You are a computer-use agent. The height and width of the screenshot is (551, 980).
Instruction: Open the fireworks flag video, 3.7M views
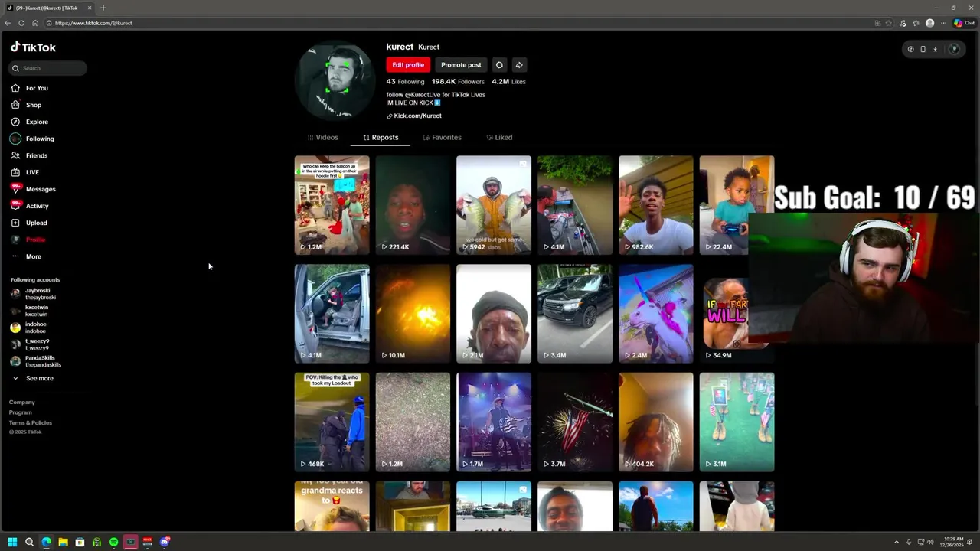point(575,422)
